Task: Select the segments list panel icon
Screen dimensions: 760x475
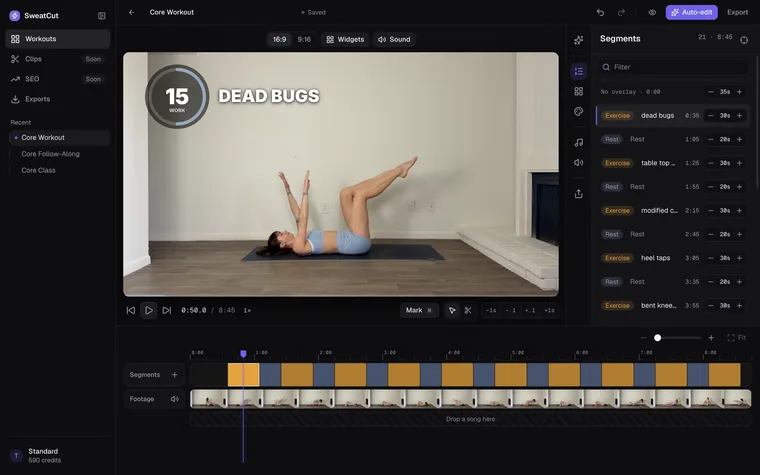Action: tap(578, 71)
